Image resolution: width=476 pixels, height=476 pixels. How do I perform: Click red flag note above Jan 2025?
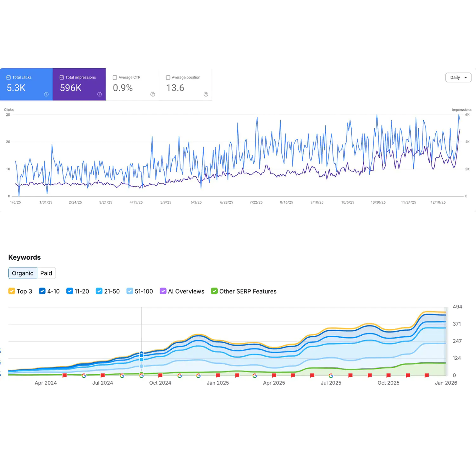coord(218,376)
